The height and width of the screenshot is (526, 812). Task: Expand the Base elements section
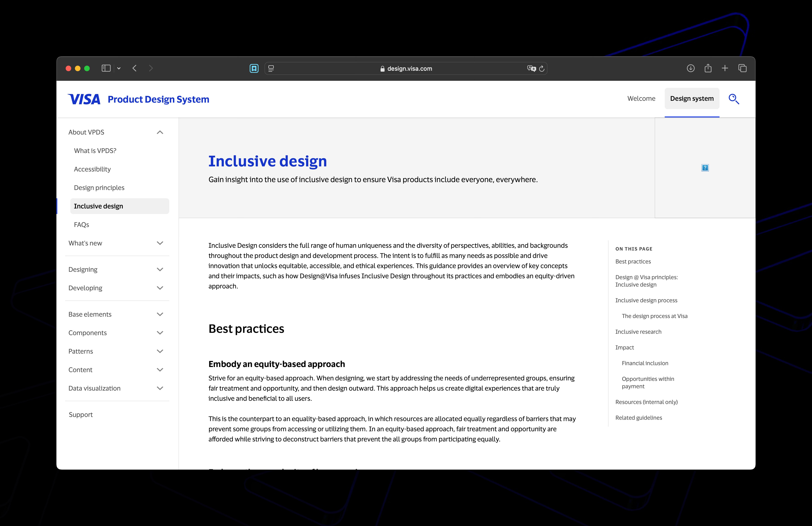point(116,314)
